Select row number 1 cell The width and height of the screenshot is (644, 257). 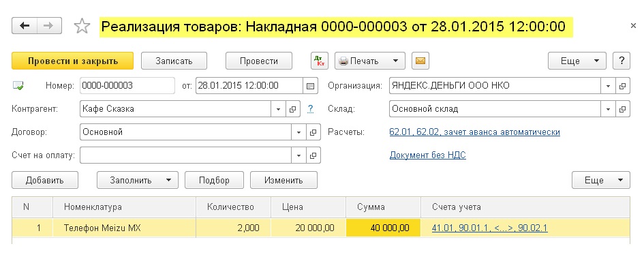click(33, 228)
